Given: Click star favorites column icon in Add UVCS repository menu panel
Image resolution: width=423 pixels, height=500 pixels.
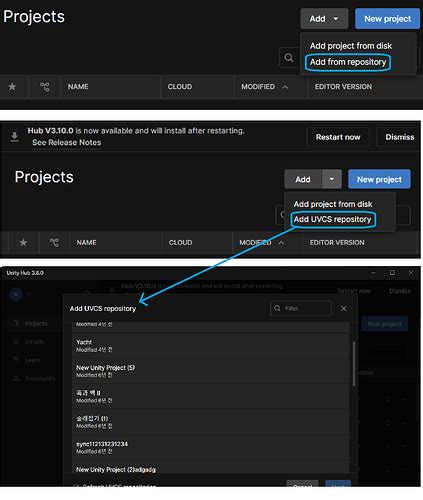Looking at the screenshot, I should (23, 242).
